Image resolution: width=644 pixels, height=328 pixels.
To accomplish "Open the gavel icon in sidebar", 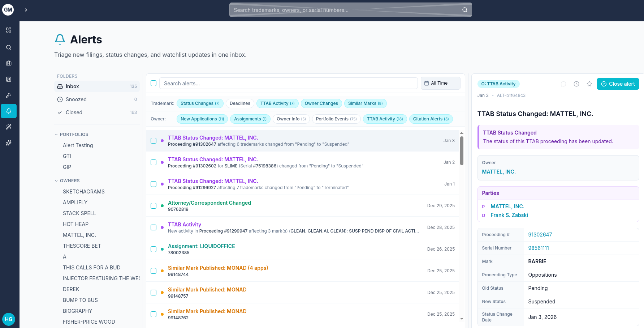I will pos(9,95).
